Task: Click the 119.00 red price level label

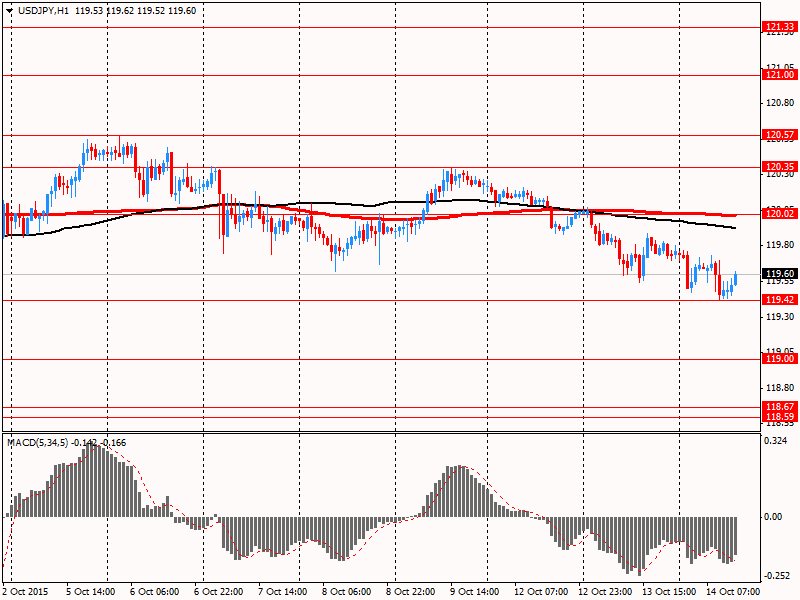Action: click(x=780, y=359)
